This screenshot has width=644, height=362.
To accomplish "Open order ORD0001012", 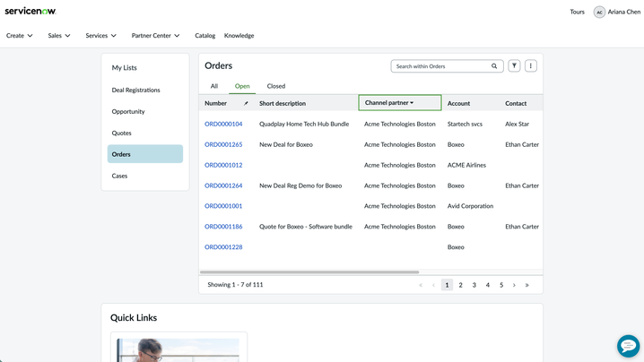I will pyautogui.click(x=223, y=165).
